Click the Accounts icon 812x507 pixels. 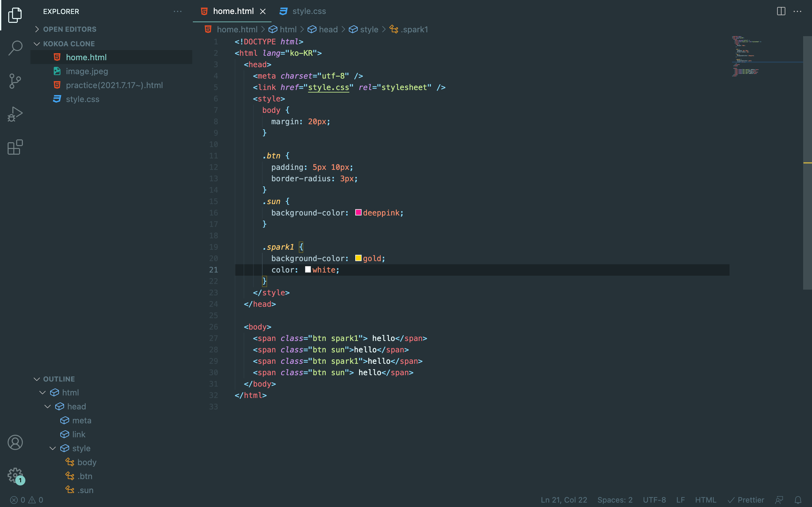click(15, 442)
